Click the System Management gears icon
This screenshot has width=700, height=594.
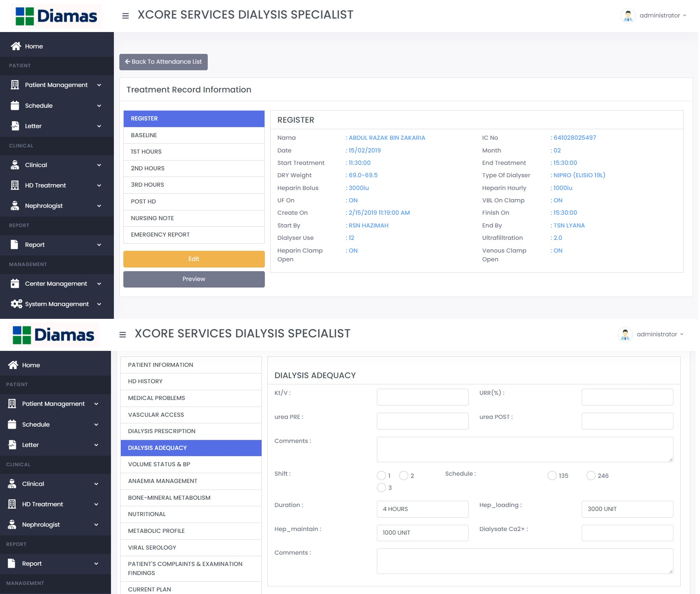tap(16, 304)
